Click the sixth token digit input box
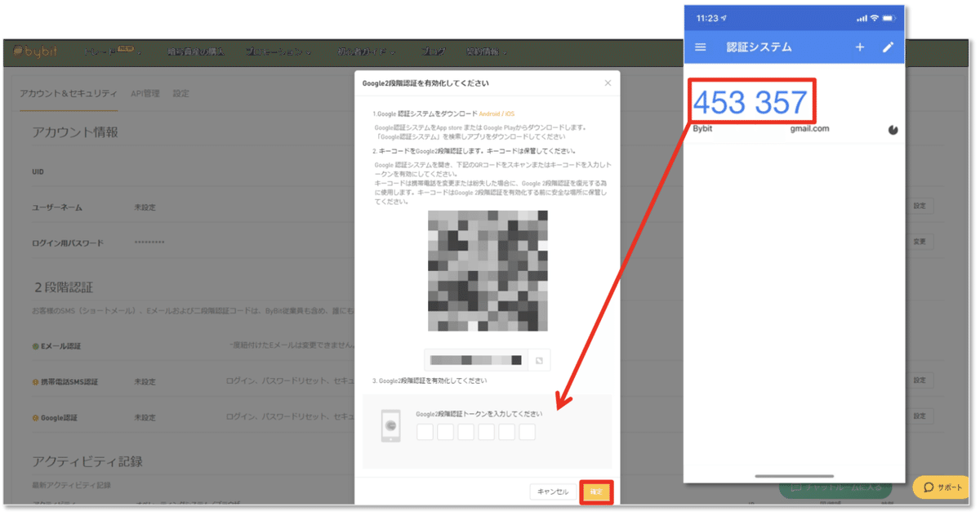 [x=527, y=432]
